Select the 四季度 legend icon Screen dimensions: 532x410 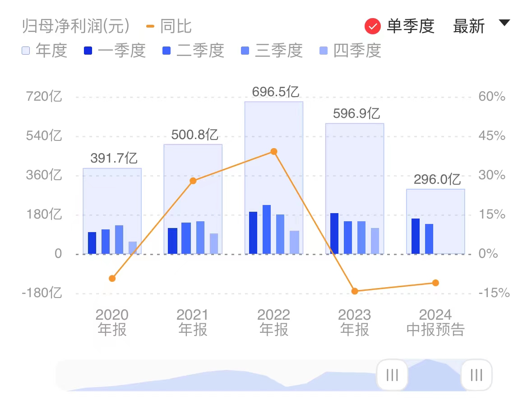(324, 51)
